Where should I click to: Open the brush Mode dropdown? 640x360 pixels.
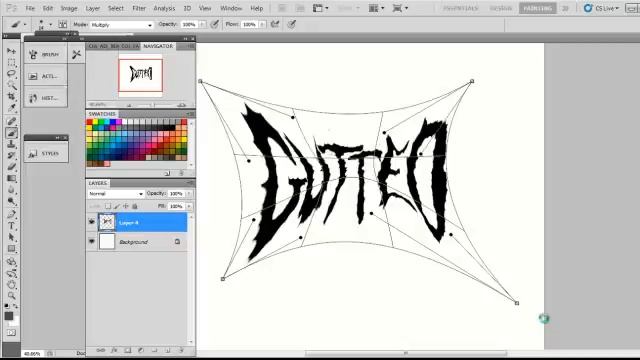[x=121, y=25]
